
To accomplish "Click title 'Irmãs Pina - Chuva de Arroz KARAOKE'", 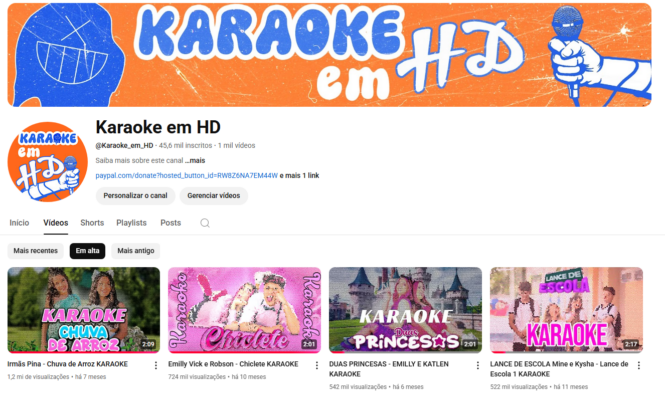I will [x=67, y=364].
